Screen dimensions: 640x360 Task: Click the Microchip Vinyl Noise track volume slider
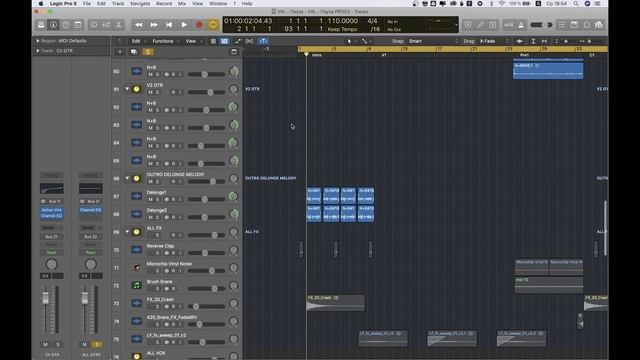[x=207, y=271]
